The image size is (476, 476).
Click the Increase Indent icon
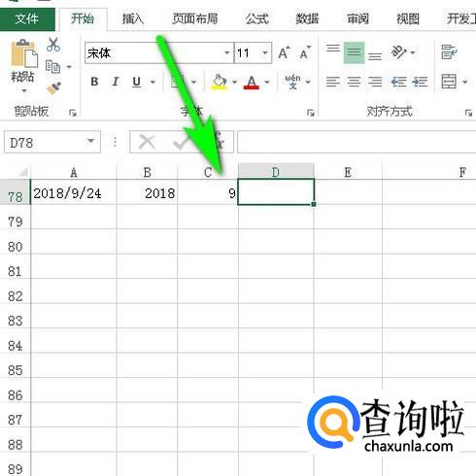coord(420,82)
